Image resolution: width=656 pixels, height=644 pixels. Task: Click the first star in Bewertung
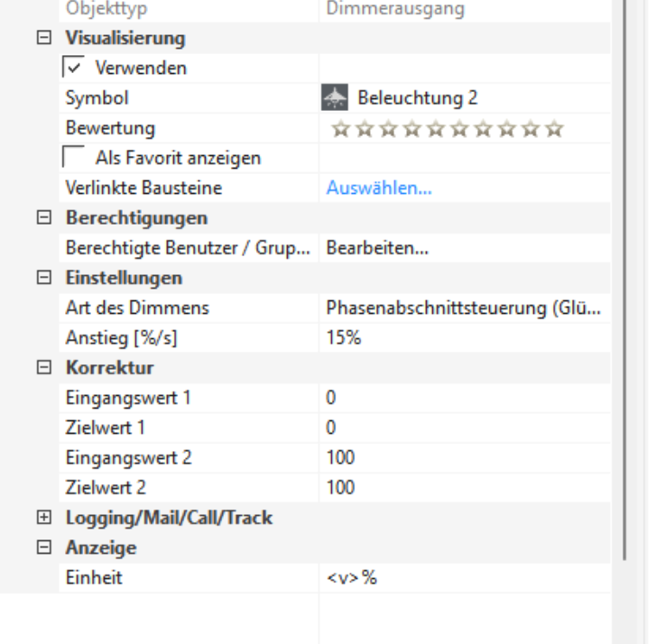(x=340, y=128)
